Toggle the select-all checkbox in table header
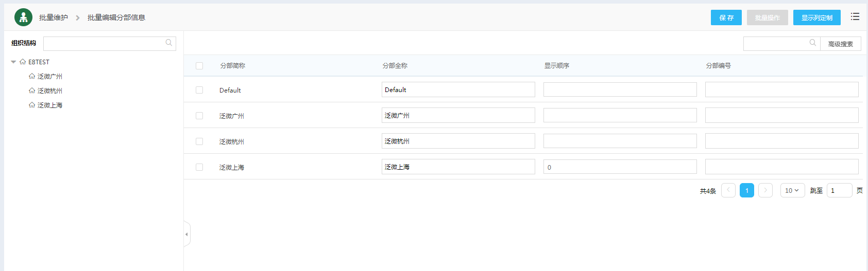Screen dimensions: 868x271 [x=199, y=66]
